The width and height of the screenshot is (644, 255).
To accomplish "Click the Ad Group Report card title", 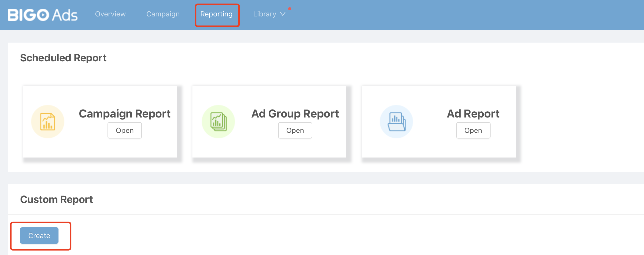I will click(x=295, y=114).
